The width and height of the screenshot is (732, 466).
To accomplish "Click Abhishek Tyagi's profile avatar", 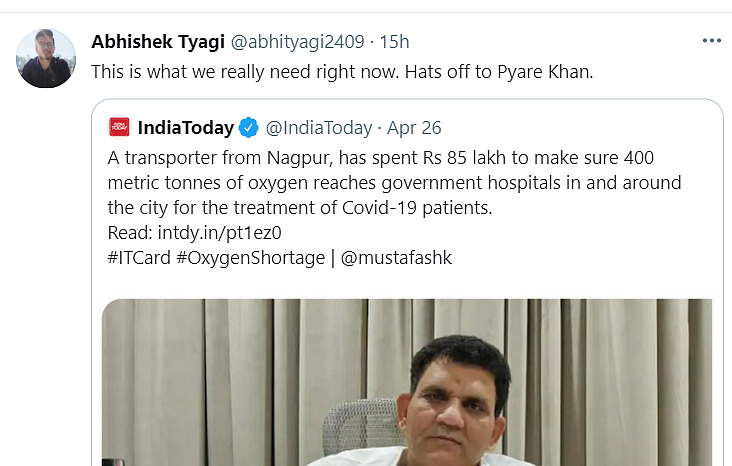I will [46, 58].
